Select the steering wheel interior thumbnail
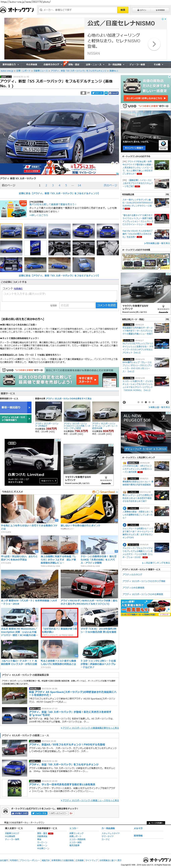Viewport: 171px width, 868px height. tap(59, 248)
